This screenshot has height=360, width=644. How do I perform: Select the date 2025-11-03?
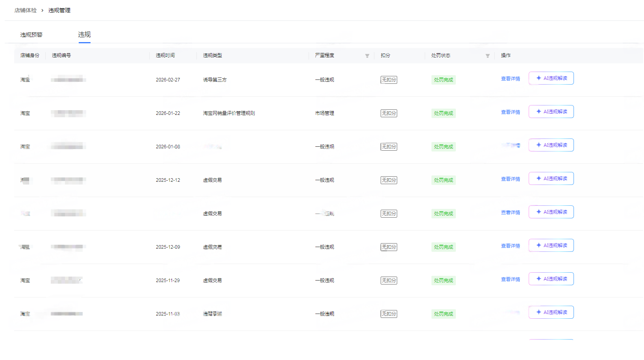coord(168,314)
